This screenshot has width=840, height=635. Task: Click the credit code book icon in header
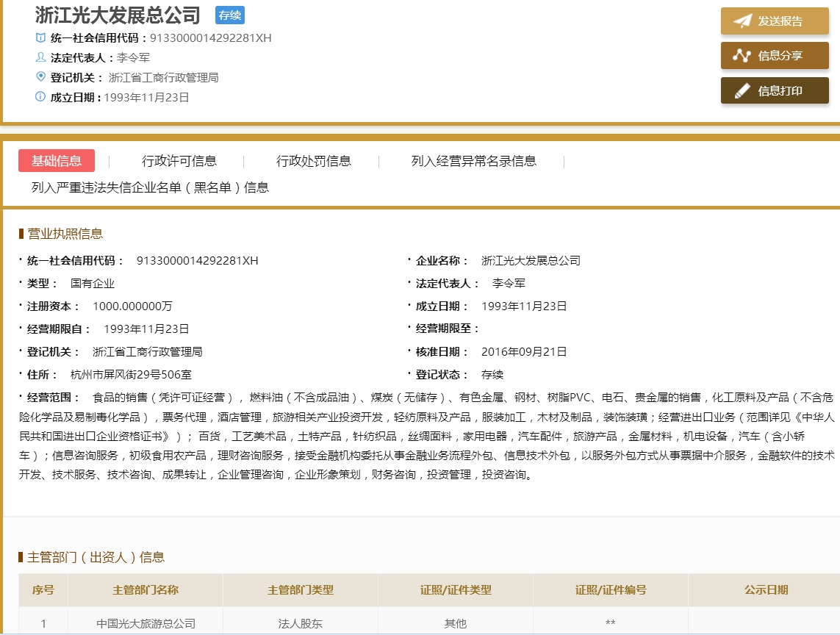[40, 37]
